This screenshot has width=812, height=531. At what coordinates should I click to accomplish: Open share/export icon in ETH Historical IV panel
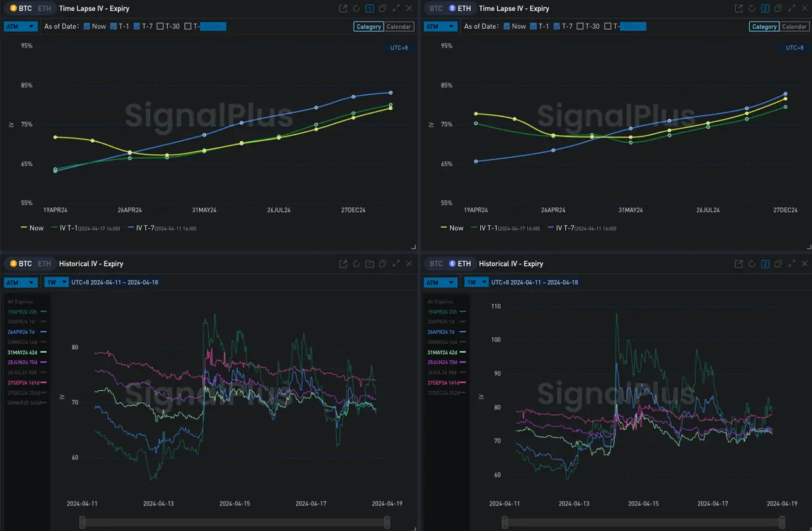click(x=738, y=264)
